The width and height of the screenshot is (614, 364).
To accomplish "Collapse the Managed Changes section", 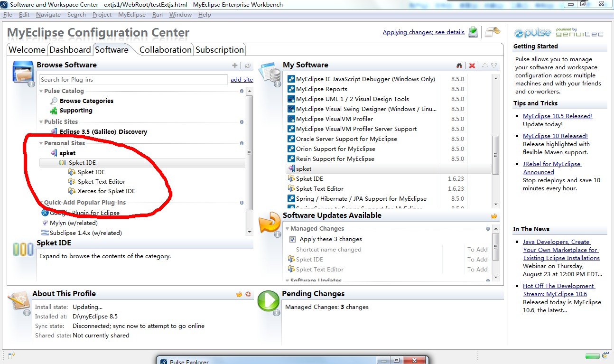I will [288, 229].
